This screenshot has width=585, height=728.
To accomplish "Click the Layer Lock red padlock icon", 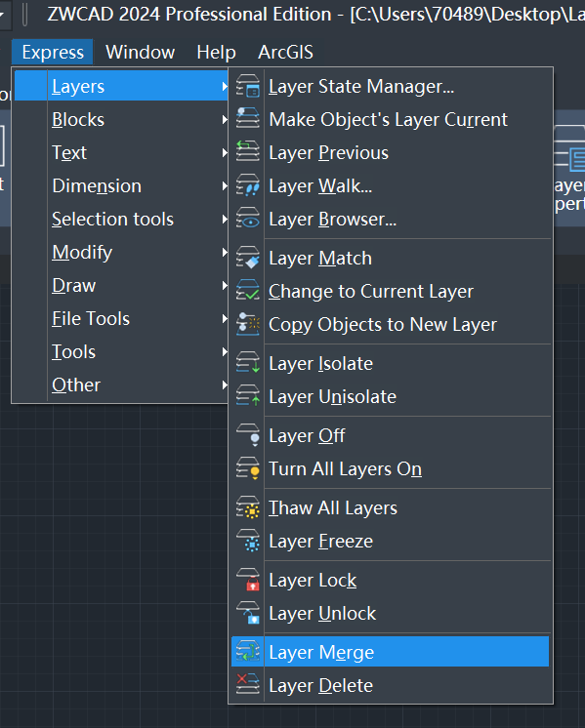I will 248,580.
